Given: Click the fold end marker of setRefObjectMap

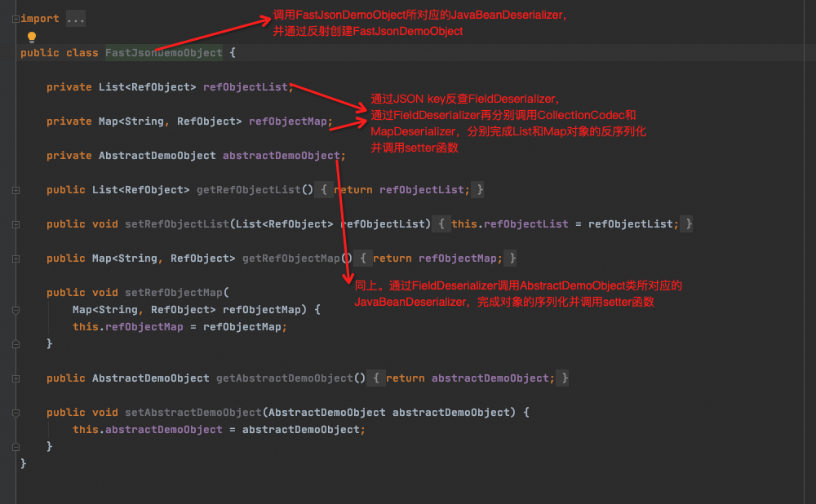Looking at the screenshot, I should coord(16,344).
